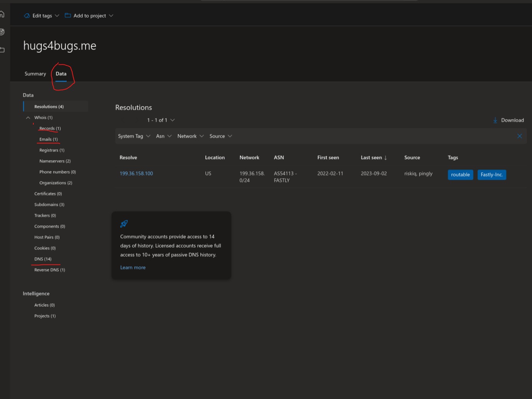Click the hugs4bugs.me heading
The width and height of the screenshot is (532, 399).
click(60, 46)
